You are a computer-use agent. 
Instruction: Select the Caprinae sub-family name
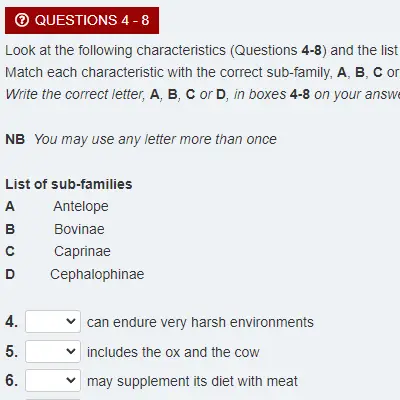[82, 252]
